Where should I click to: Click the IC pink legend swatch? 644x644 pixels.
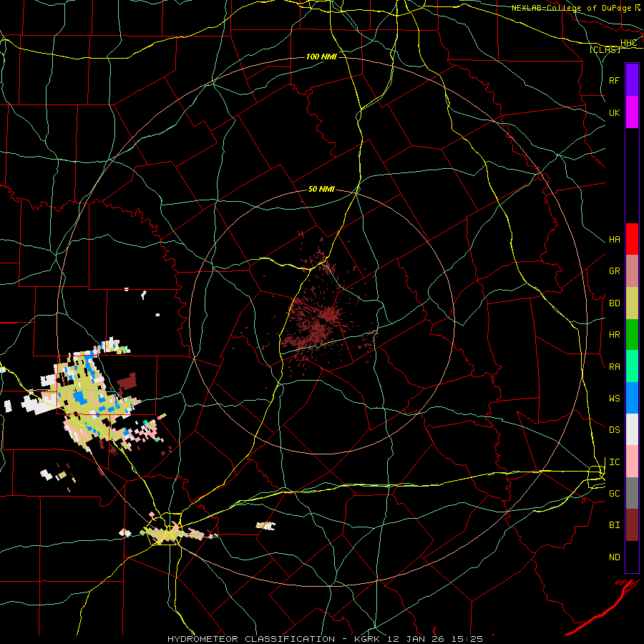coord(632,462)
